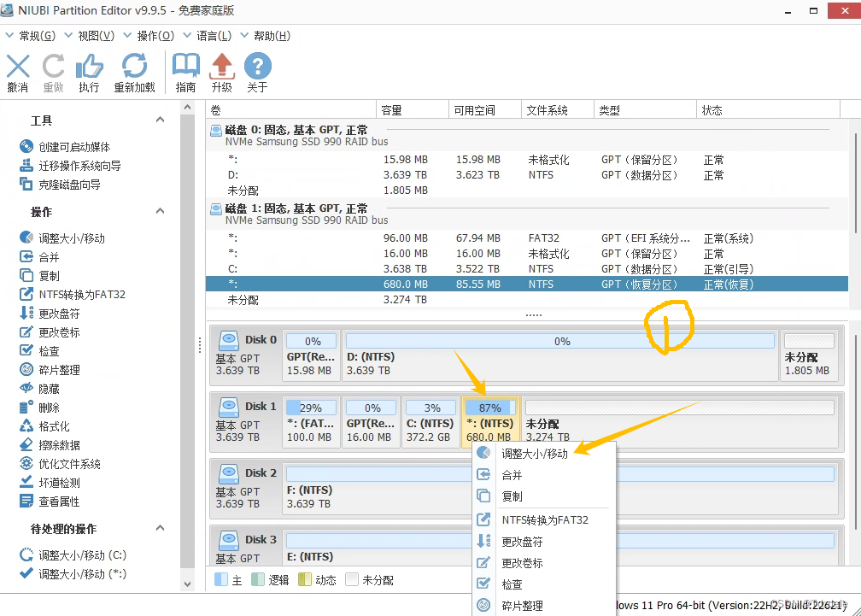
Task: Click the 可用空间 column header
Action: tap(485, 110)
